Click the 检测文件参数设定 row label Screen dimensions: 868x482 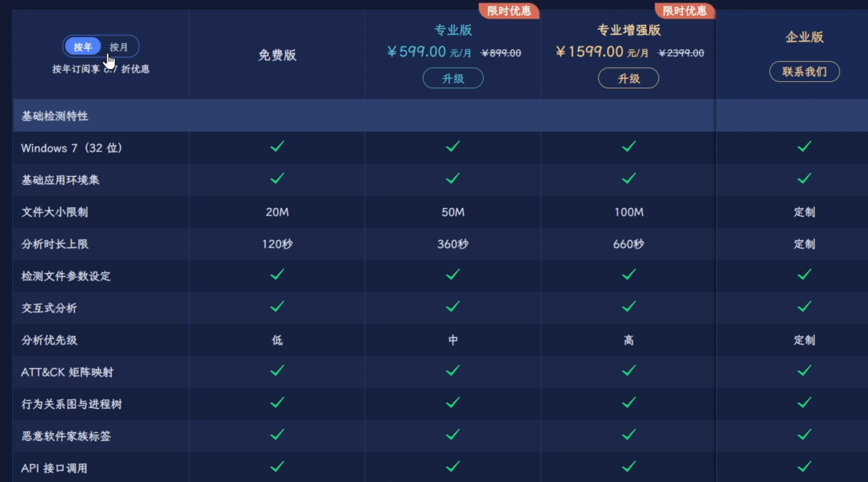66,276
